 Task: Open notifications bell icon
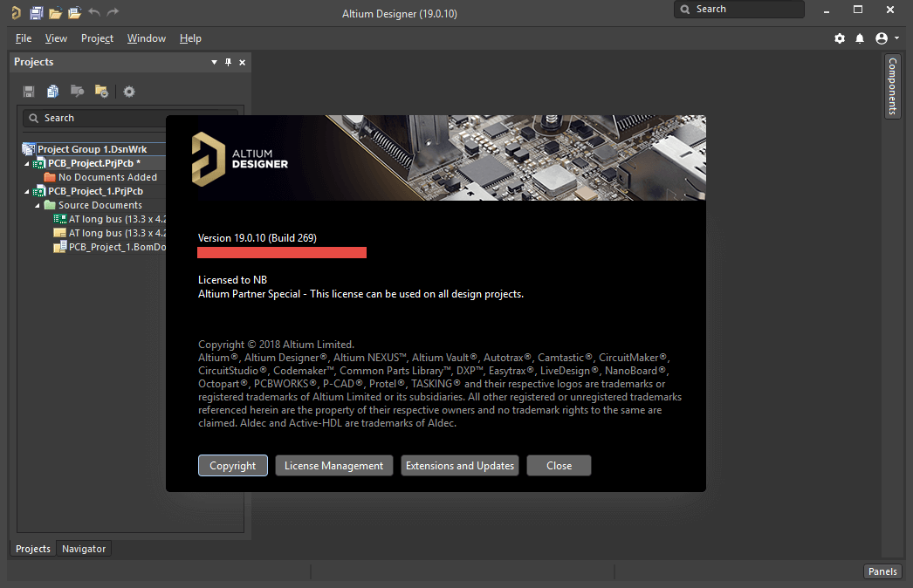point(860,38)
